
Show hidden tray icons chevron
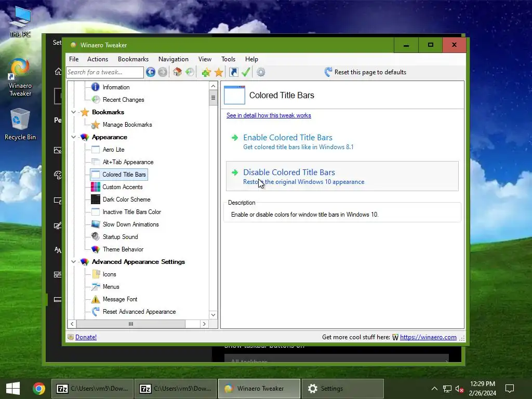[x=434, y=389]
